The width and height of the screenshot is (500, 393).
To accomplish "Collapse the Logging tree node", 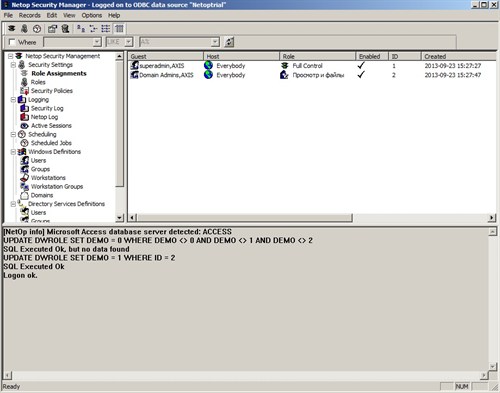I will pos(13,100).
